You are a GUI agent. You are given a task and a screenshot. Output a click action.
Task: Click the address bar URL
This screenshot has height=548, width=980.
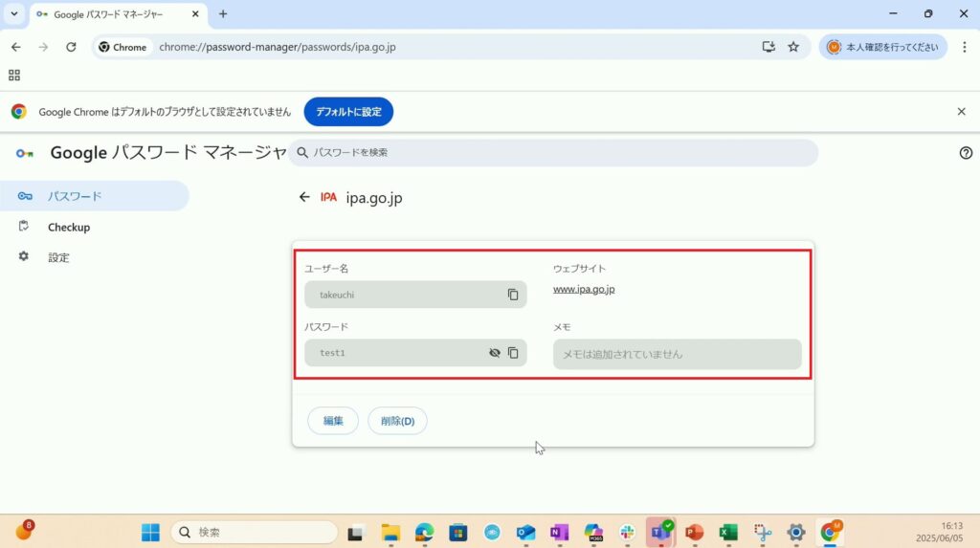click(x=277, y=47)
